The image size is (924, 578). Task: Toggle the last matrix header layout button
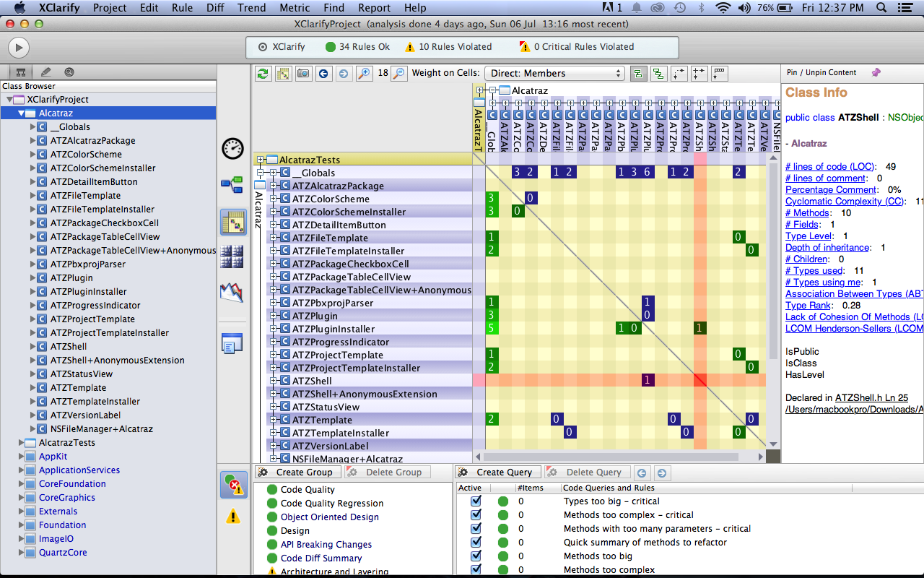click(x=719, y=73)
